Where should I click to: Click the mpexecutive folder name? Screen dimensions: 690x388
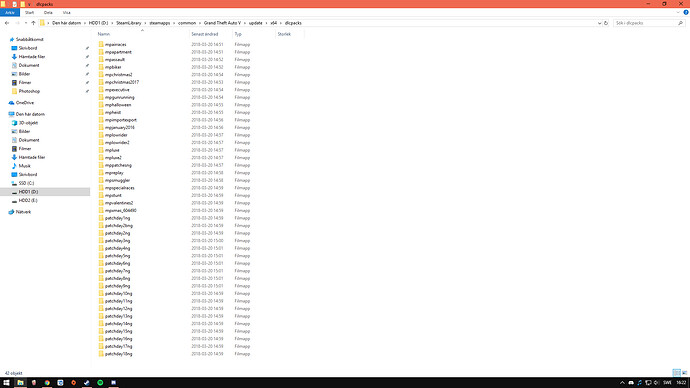coord(117,90)
